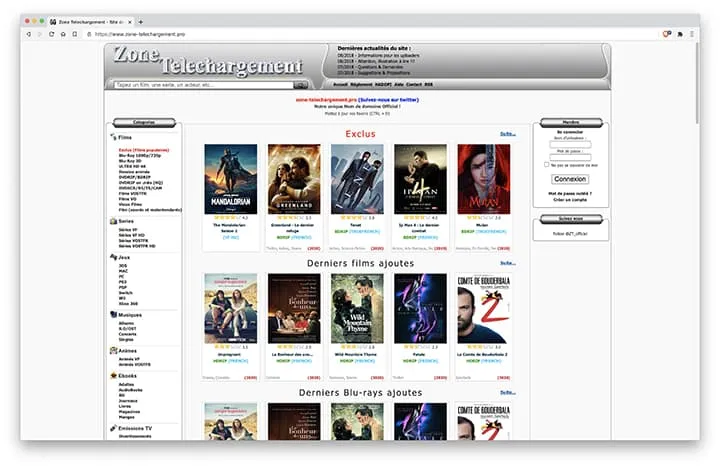Viewport: 720px width, 467px height.
Task: Click the Blu-Ray 3D sidebar link
Action: click(x=130, y=161)
